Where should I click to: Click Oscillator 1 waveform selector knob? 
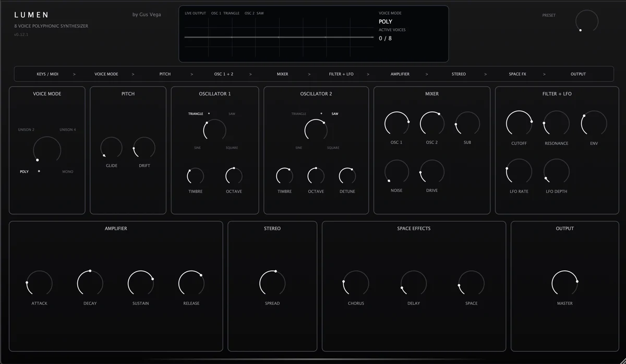click(x=214, y=130)
